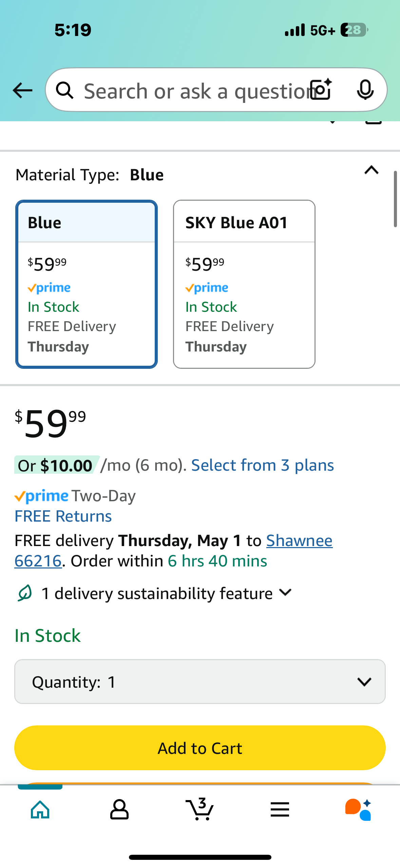Select the SKY Blue A01 option

(244, 284)
